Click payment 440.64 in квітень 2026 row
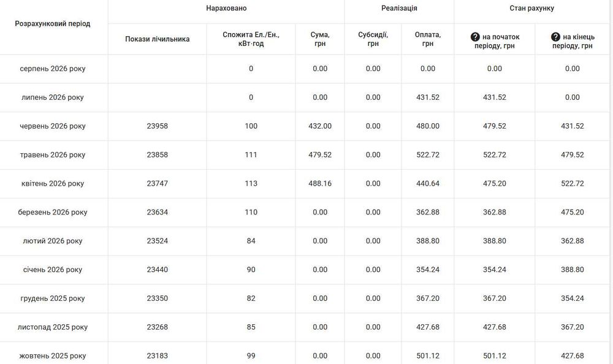The image size is (613, 364). coord(428,183)
